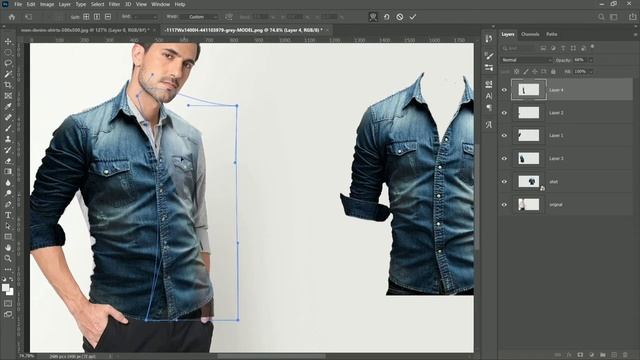Select the original layer row
The height and width of the screenshot is (360, 640).
(x=565, y=204)
